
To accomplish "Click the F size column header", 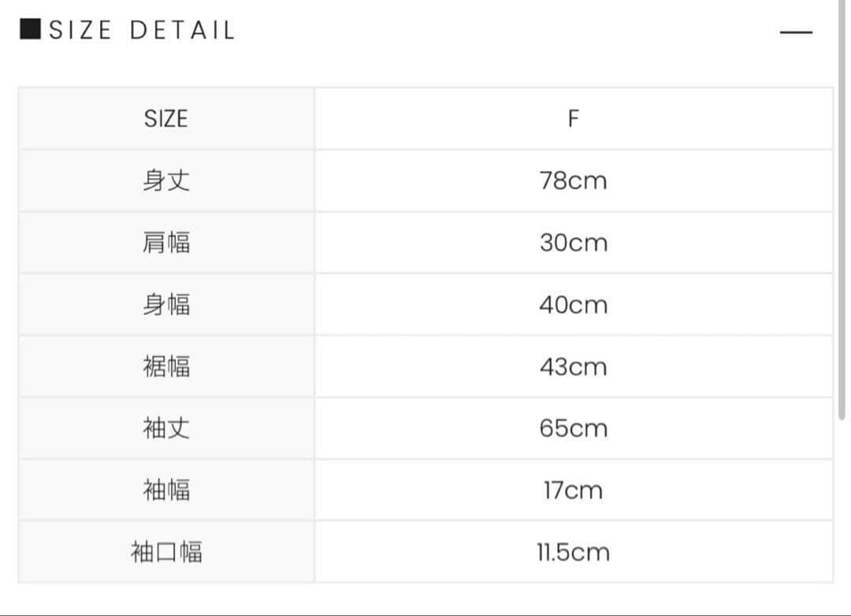I will 573,118.
